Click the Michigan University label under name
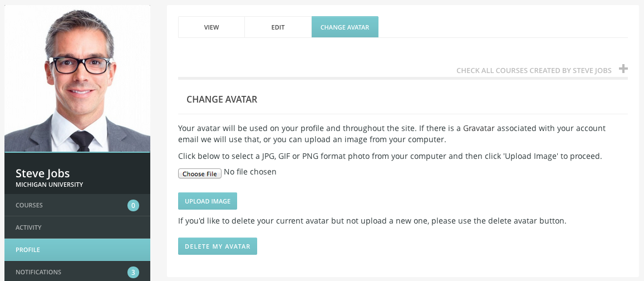The image size is (644, 281). pyautogui.click(x=50, y=185)
